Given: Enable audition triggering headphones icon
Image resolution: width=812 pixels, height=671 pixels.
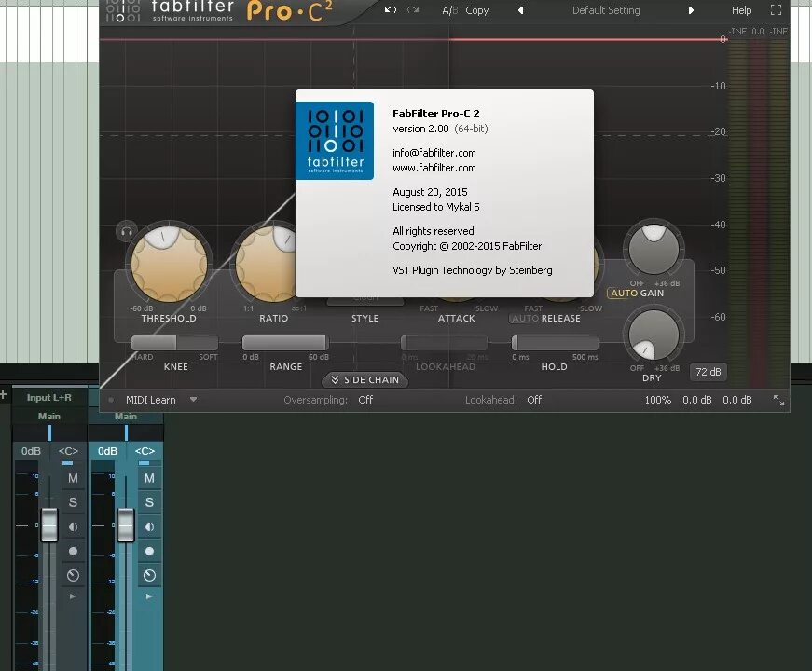Looking at the screenshot, I should coord(127,231).
